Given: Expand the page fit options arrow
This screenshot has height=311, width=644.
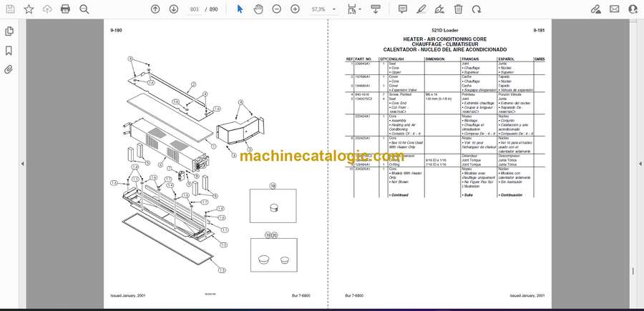Looking at the screenshot, I should [x=360, y=9].
